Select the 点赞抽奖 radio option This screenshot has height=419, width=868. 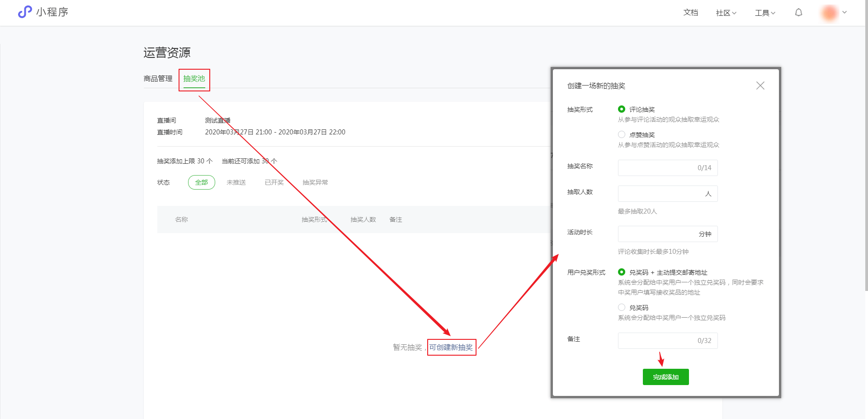pos(622,134)
